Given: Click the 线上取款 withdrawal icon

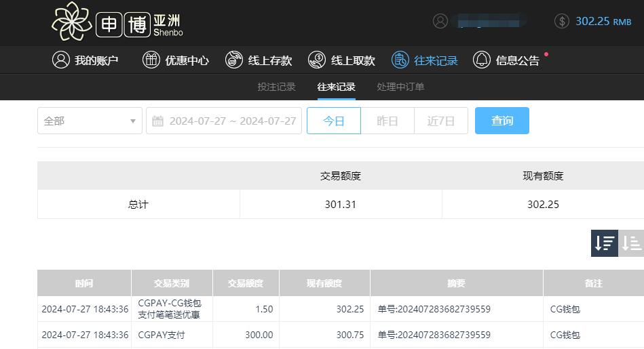Looking at the screenshot, I should 317,60.
